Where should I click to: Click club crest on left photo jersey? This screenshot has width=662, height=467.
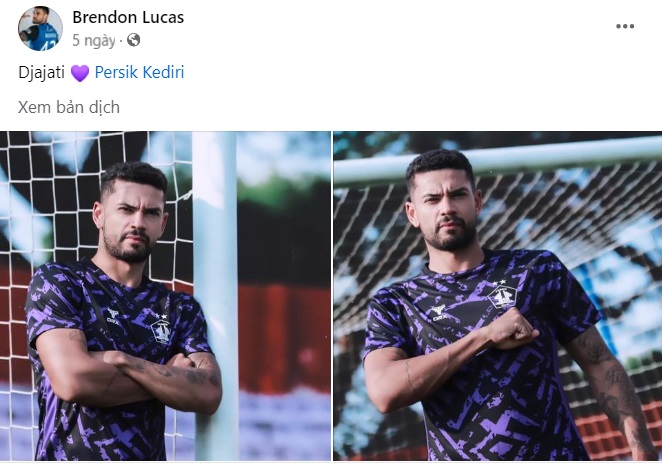pyautogui.click(x=161, y=331)
